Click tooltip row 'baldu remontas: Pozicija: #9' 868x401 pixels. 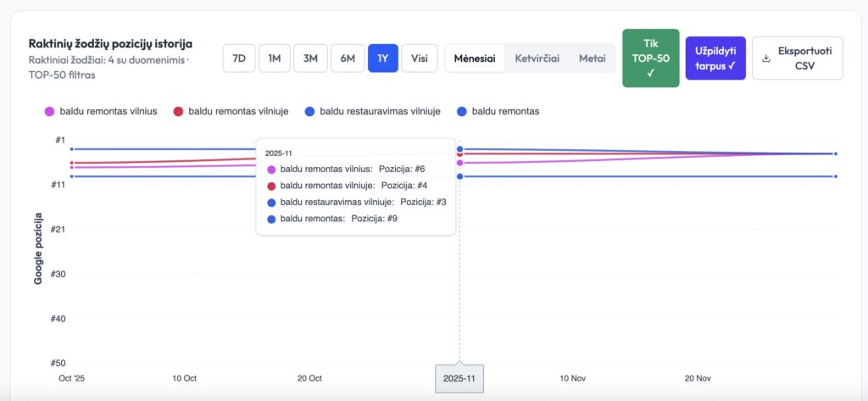click(332, 219)
